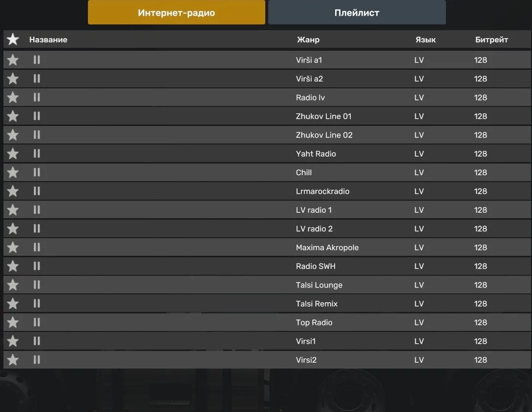Click the star icon in the header row
The height and width of the screenshot is (412, 532).
(13, 40)
